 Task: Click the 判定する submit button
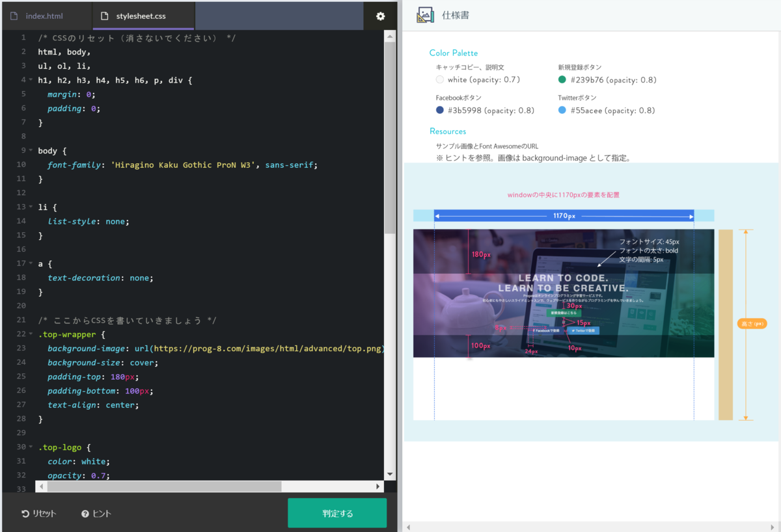pos(337,513)
